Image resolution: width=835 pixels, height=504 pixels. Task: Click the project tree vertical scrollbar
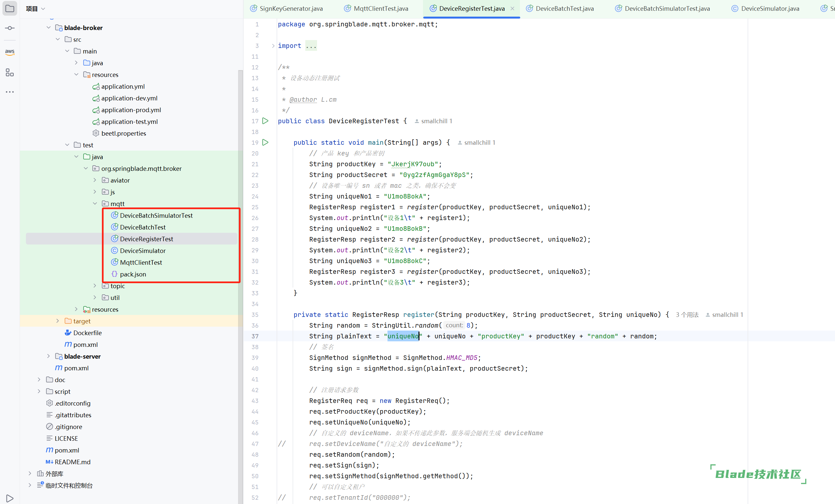pos(240,286)
